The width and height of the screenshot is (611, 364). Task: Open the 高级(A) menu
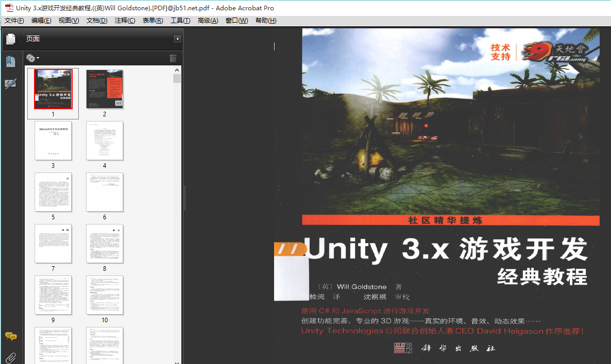[208, 21]
